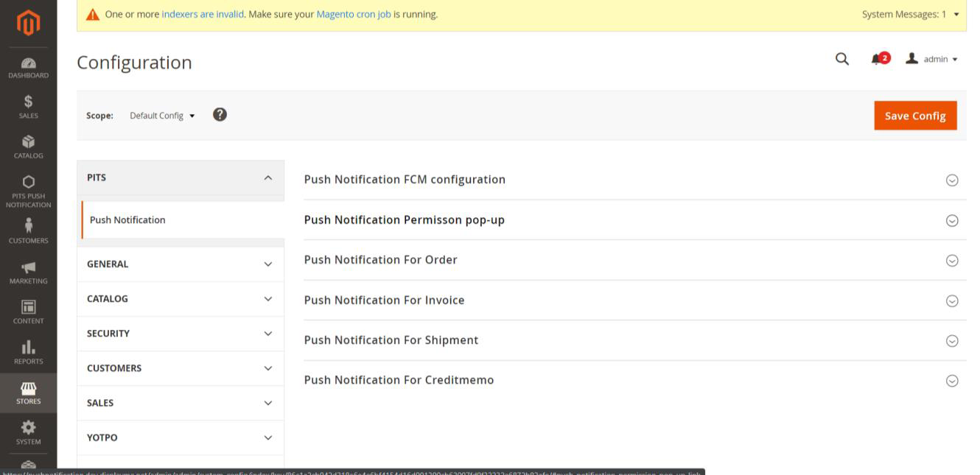Open the indexers are invalid link
Screen dimensions: 980x475
(203, 14)
